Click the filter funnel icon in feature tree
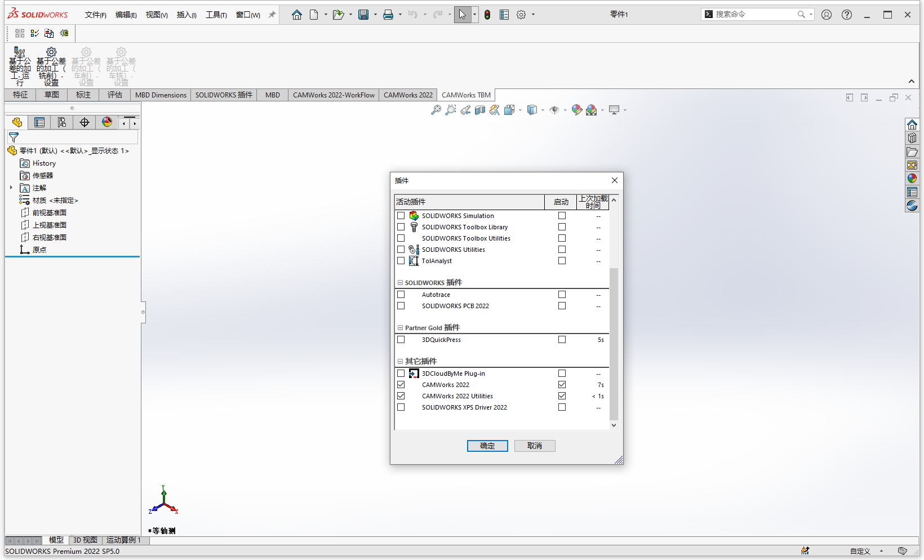Screen dimensions: 924x560 [x=14, y=137]
